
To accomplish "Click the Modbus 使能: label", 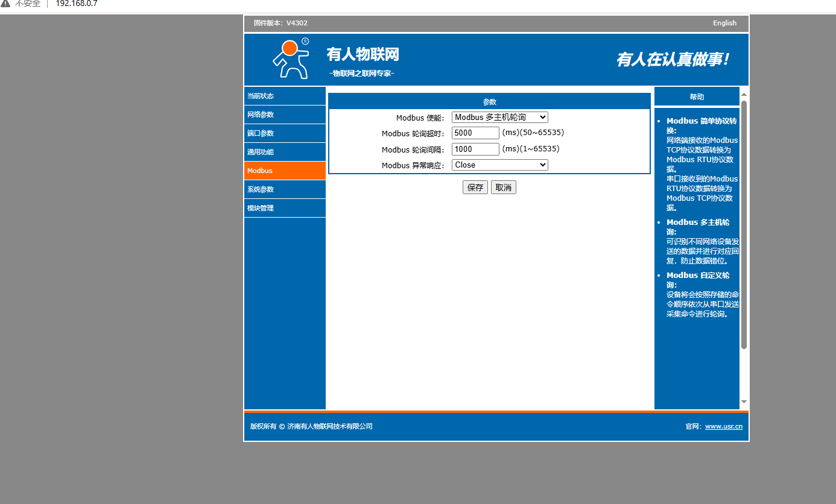I will pyautogui.click(x=420, y=118).
